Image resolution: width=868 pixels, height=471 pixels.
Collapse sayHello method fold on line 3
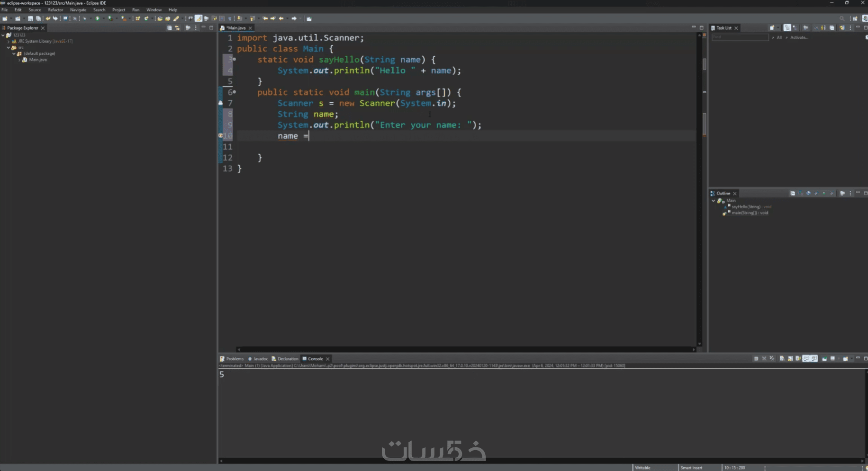(234, 59)
